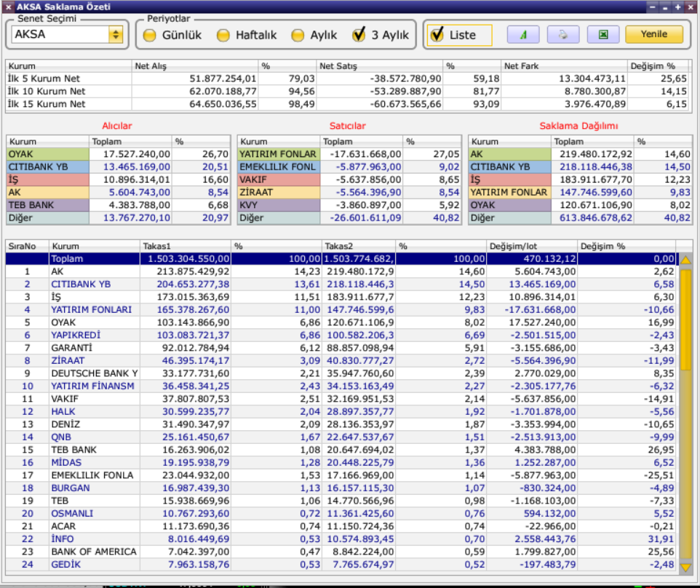Image resolution: width=700 pixels, height=588 pixels.
Task: Refresh data with the Yenile button
Action: click(654, 34)
